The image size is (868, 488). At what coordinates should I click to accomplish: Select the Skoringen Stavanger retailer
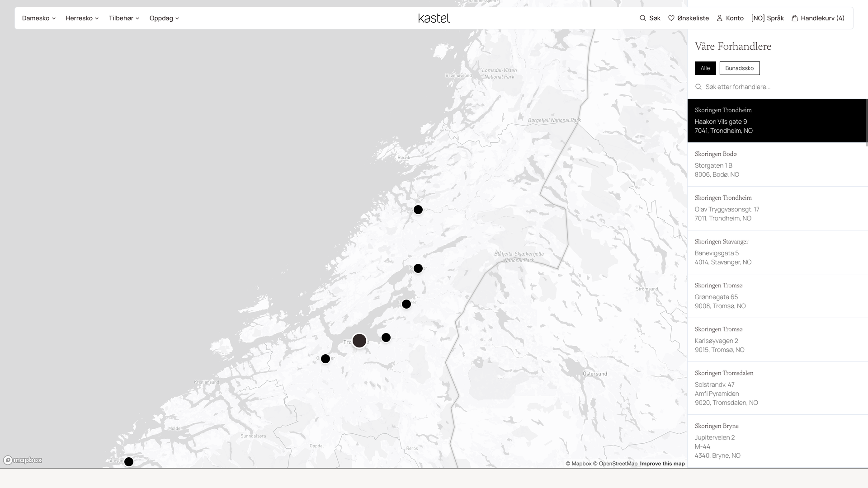(x=778, y=252)
